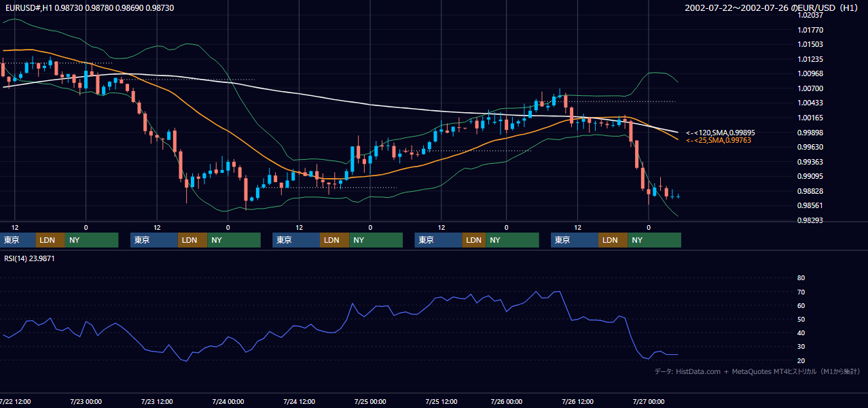Choose the 0.98828 price axis label

810,191
